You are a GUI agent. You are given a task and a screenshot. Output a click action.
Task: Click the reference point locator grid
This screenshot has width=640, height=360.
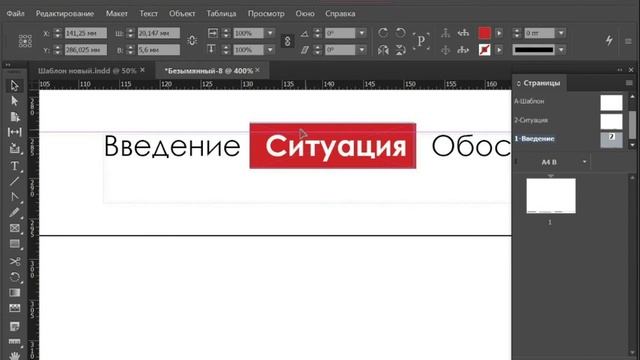25,41
